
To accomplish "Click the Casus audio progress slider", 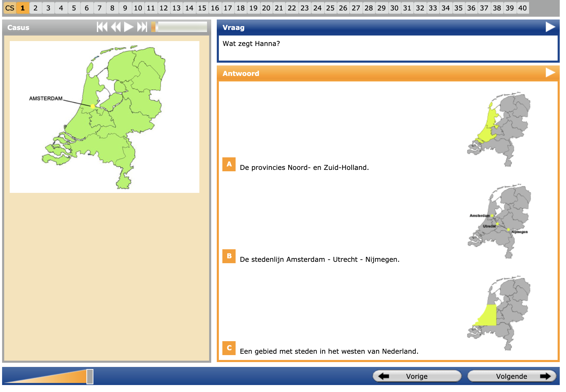I will click(x=179, y=27).
